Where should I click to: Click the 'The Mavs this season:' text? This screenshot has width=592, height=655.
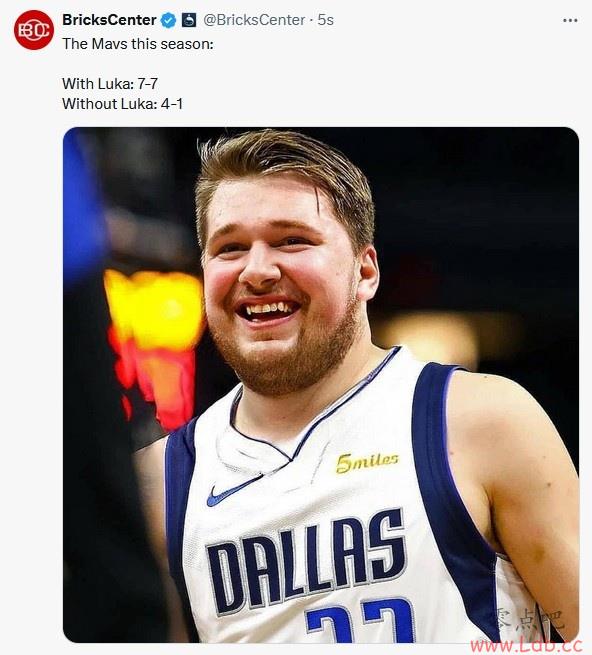coord(138,44)
